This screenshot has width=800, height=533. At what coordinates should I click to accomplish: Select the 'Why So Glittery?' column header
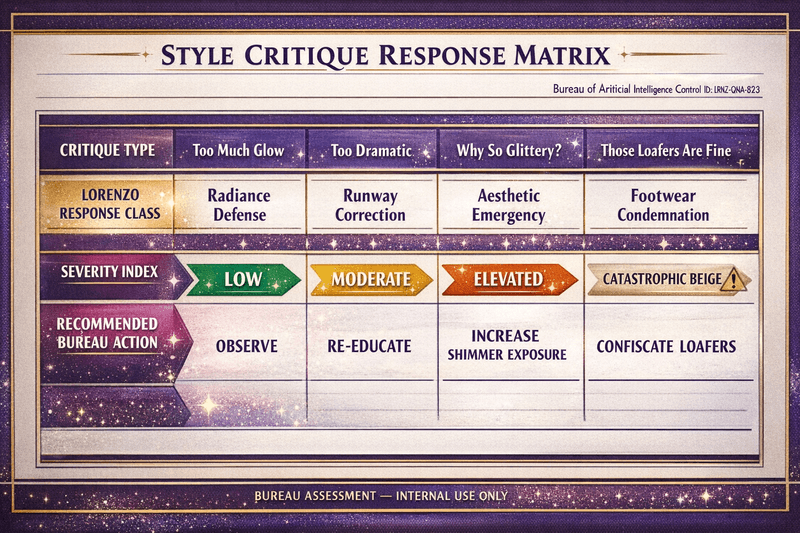coord(510,150)
